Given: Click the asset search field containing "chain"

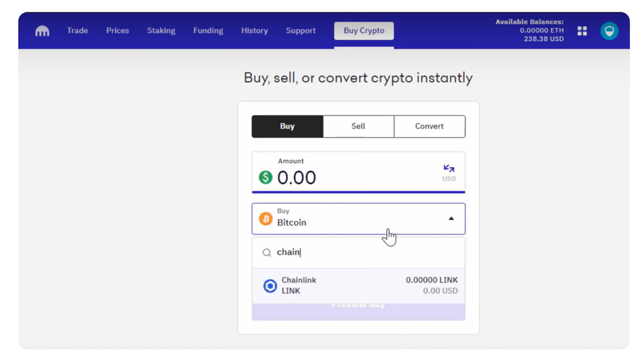Looking at the screenshot, I should coord(358,252).
